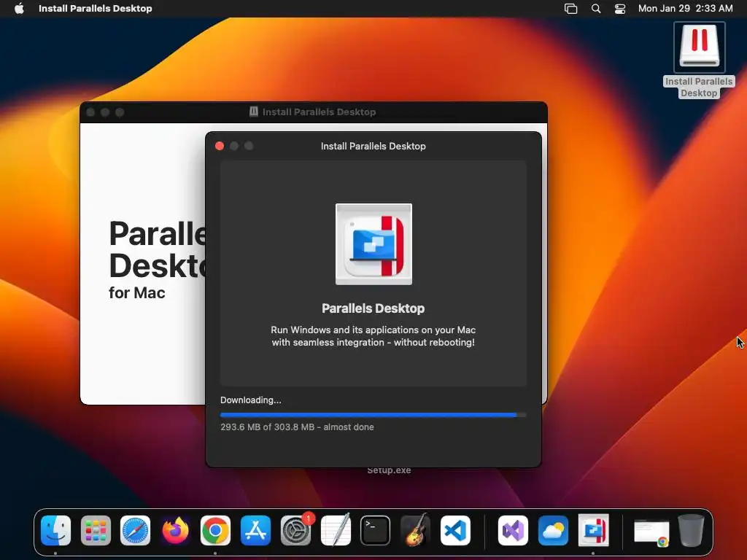Open the App Store dock icon
This screenshot has width=747, height=560.
(x=255, y=530)
